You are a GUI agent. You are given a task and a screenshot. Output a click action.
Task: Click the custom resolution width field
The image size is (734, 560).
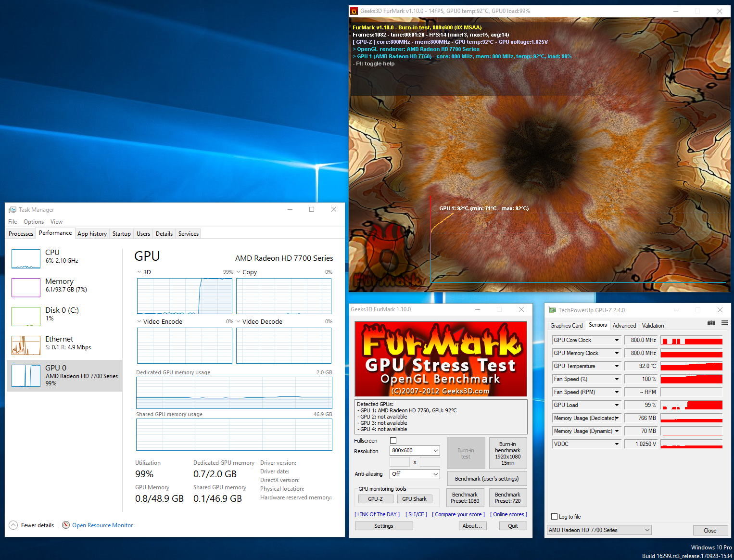[x=400, y=462]
